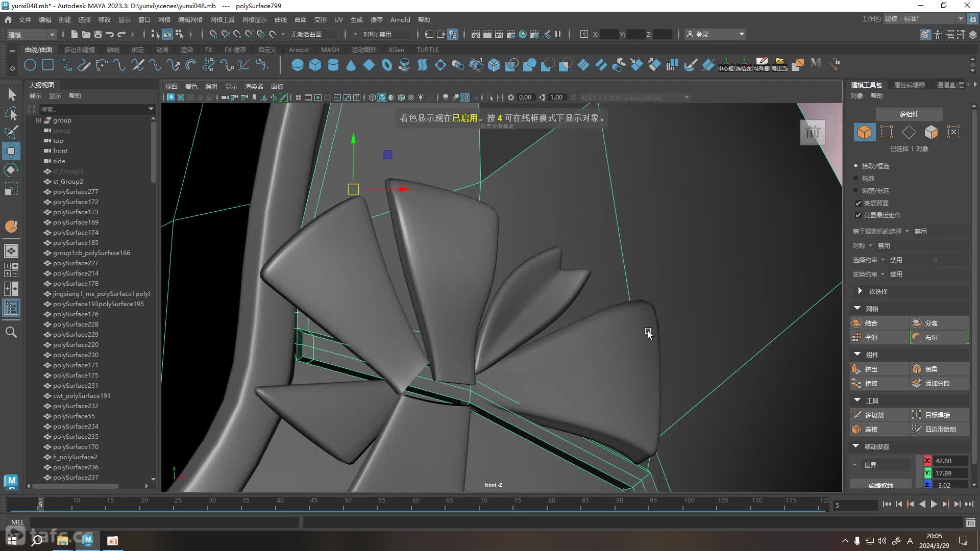Collapse the 组件 section in modeling toolkit
980x551 pixels.
pos(857,354)
